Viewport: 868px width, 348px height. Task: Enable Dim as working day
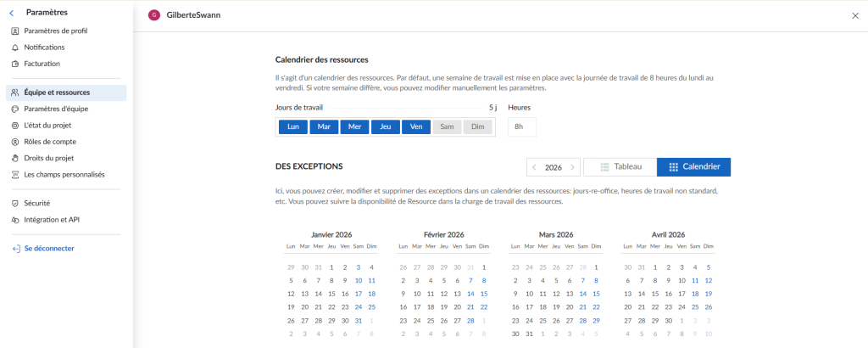coord(478,127)
